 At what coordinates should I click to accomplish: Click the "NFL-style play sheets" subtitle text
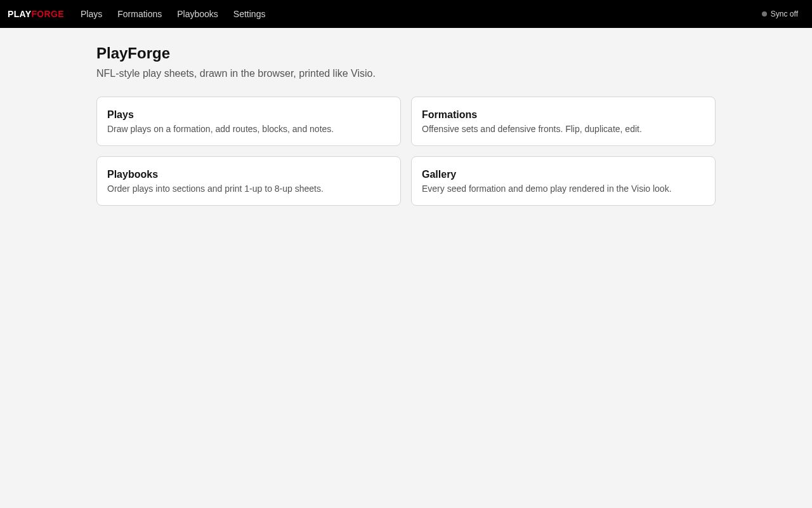tap(236, 74)
